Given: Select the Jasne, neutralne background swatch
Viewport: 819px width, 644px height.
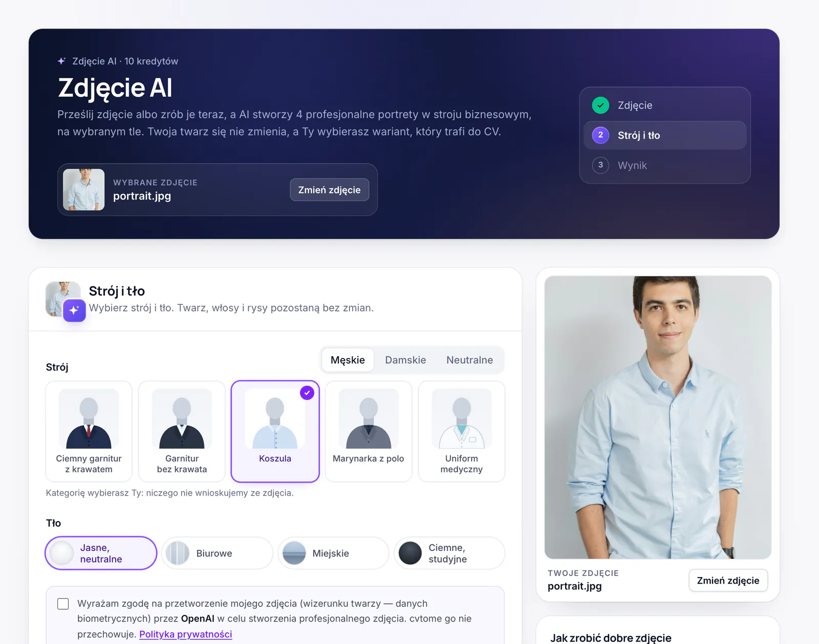Looking at the screenshot, I should (62, 553).
